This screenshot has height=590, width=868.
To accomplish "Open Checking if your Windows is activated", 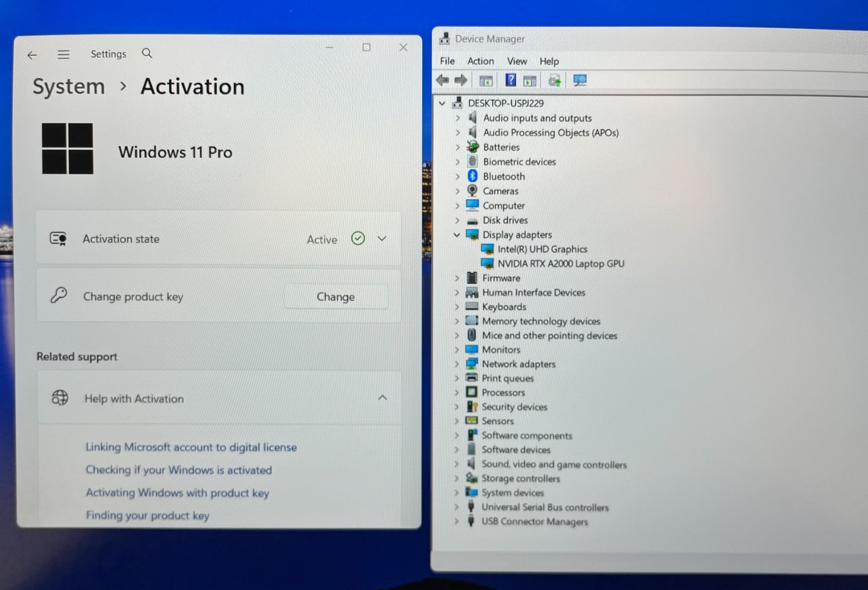I will pos(178,470).
